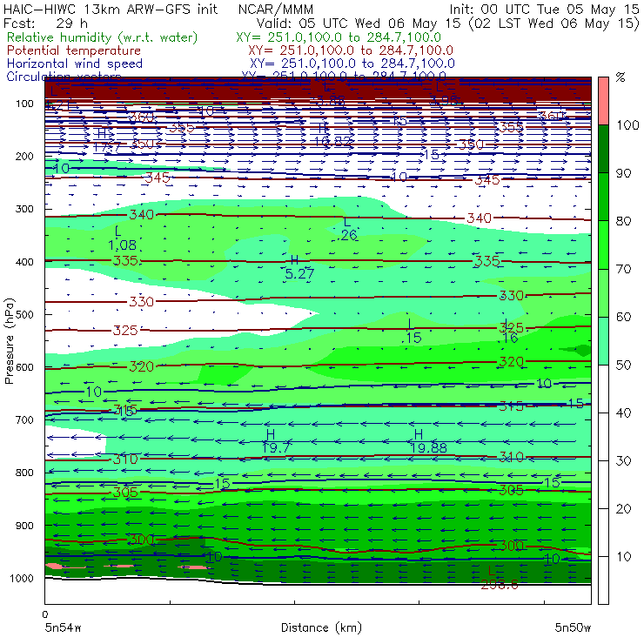Image resolution: width=644 pixels, height=644 pixels.
Task: Select the green XY= 251.0,100.0 coordinates text
Action: point(339,37)
